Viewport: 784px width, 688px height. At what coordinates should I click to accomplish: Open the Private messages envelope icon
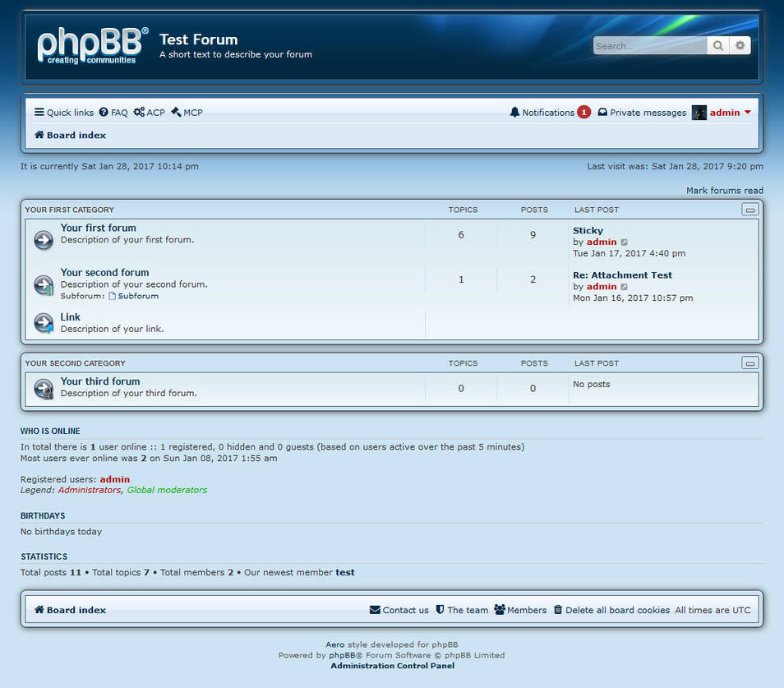point(602,112)
